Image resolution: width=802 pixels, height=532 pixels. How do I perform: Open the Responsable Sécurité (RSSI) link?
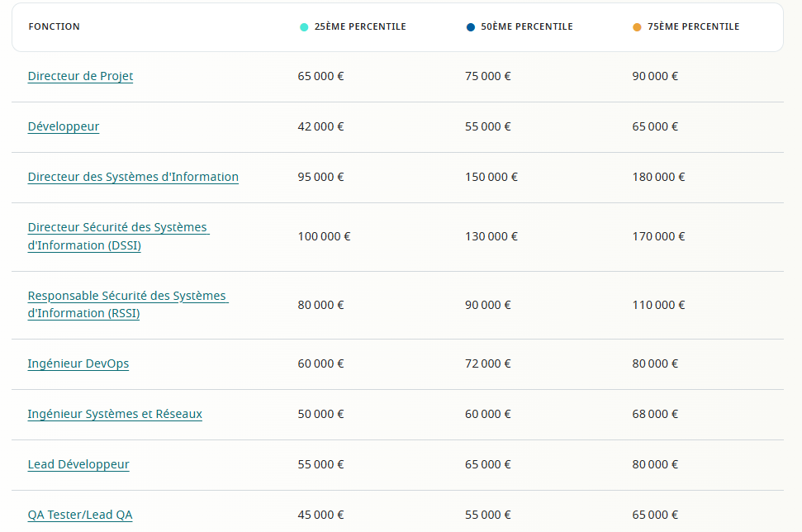pos(126,304)
